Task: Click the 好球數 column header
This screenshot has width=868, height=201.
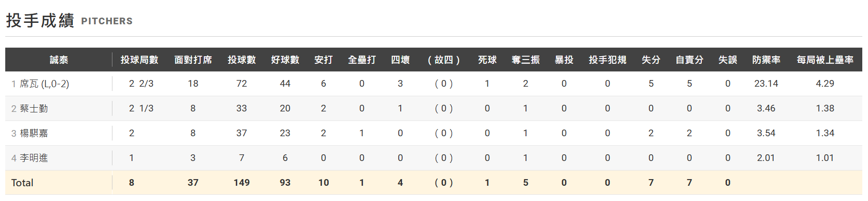Action: [x=285, y=60]
